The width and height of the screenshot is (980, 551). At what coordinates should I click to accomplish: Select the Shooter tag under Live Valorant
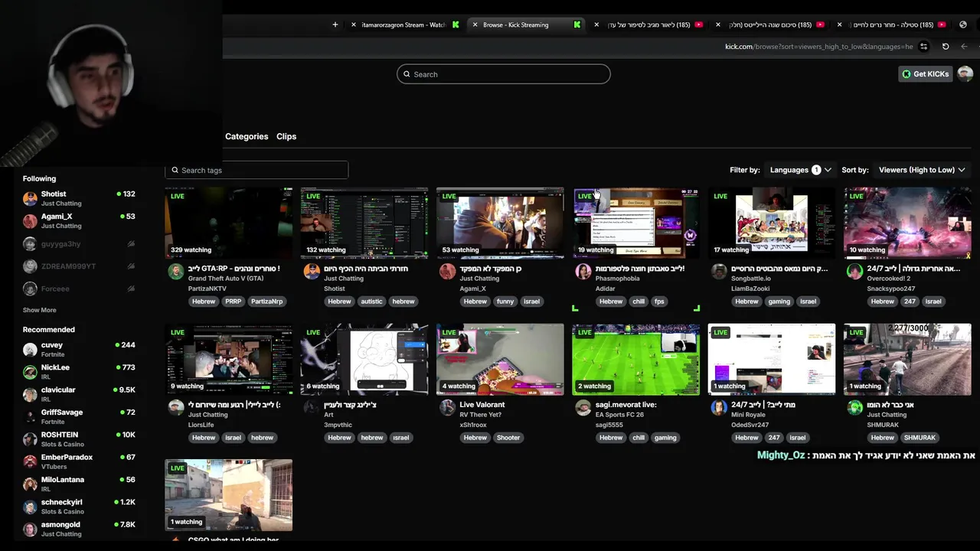coord(508,438)
